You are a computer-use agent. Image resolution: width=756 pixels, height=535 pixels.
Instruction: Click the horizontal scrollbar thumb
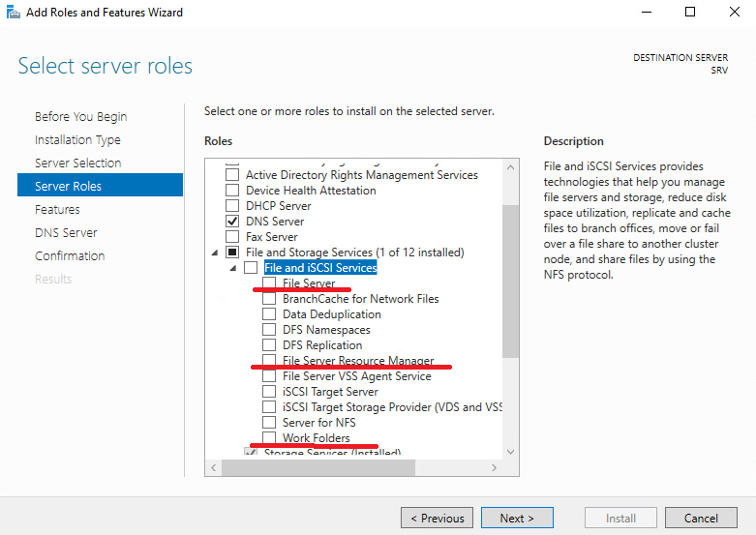pyautogui.click(x=318, y=467)
